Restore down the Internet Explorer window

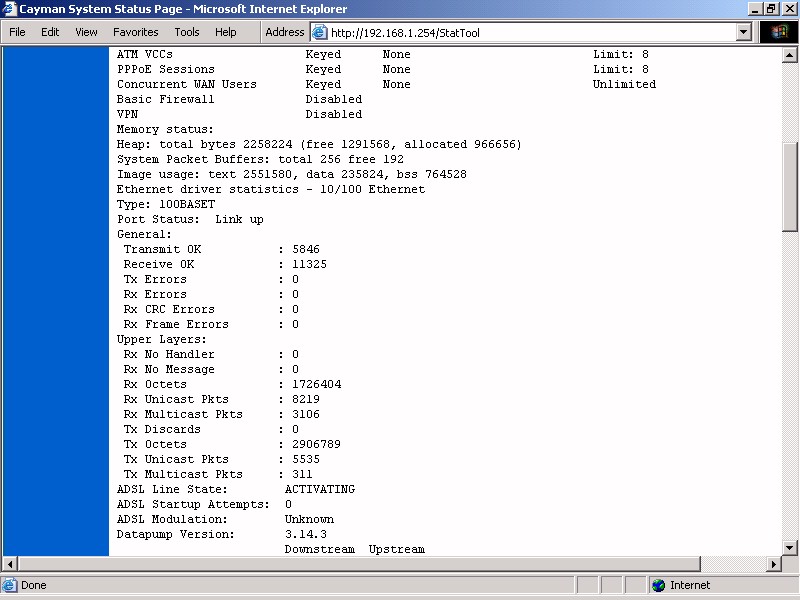pos(771,9)
